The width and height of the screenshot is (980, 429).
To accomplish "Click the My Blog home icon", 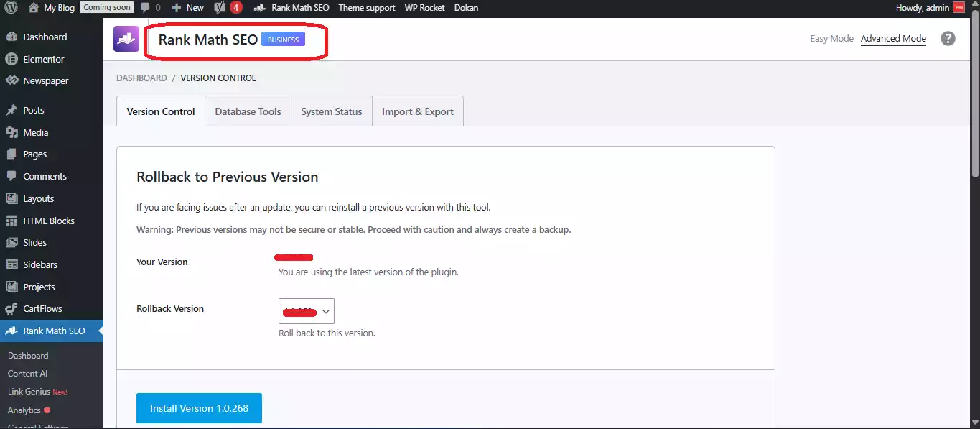I will point(34,8).
